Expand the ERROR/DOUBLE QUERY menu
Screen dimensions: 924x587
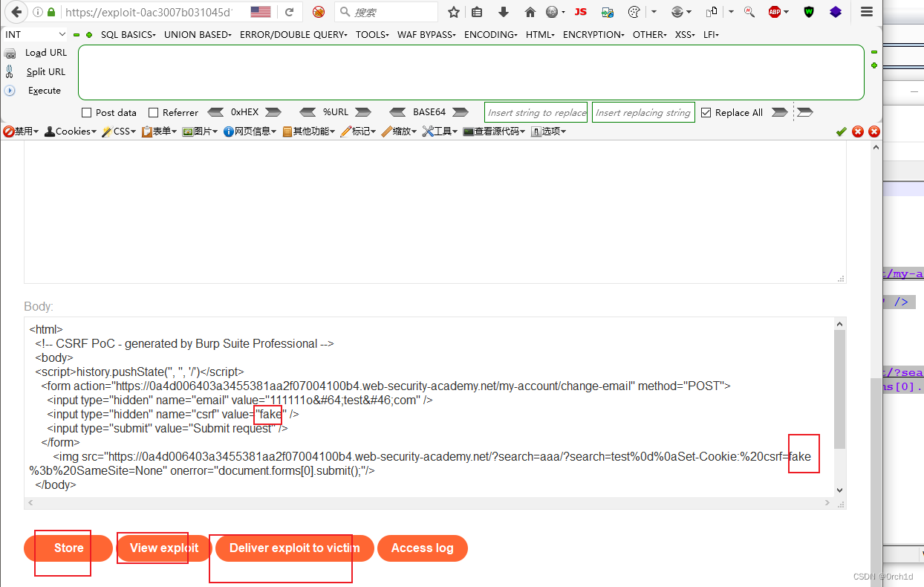294,34
